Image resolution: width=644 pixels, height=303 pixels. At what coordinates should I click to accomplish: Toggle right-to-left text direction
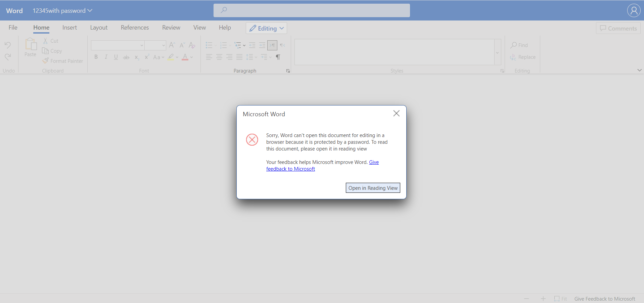(283, 45)
